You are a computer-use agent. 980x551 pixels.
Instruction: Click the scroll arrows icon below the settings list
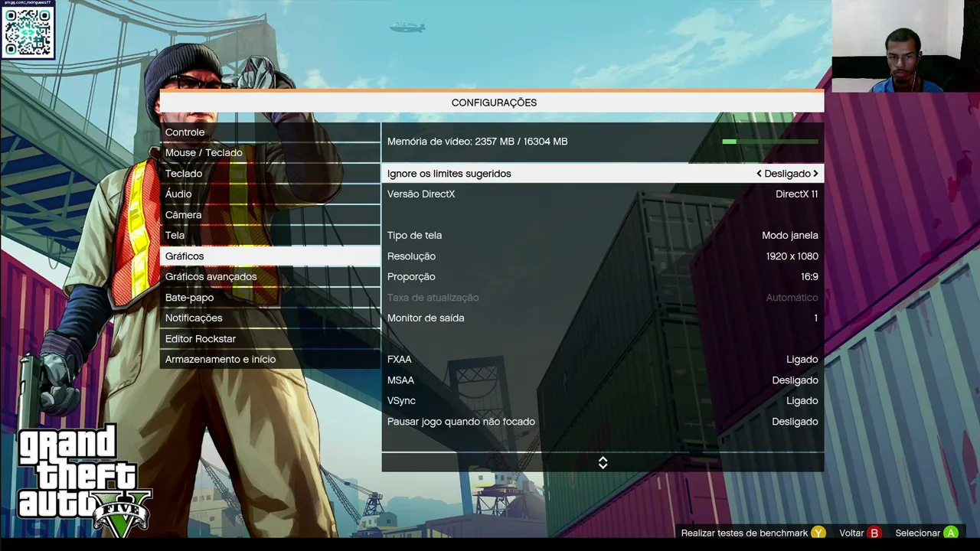coord(603,462)
